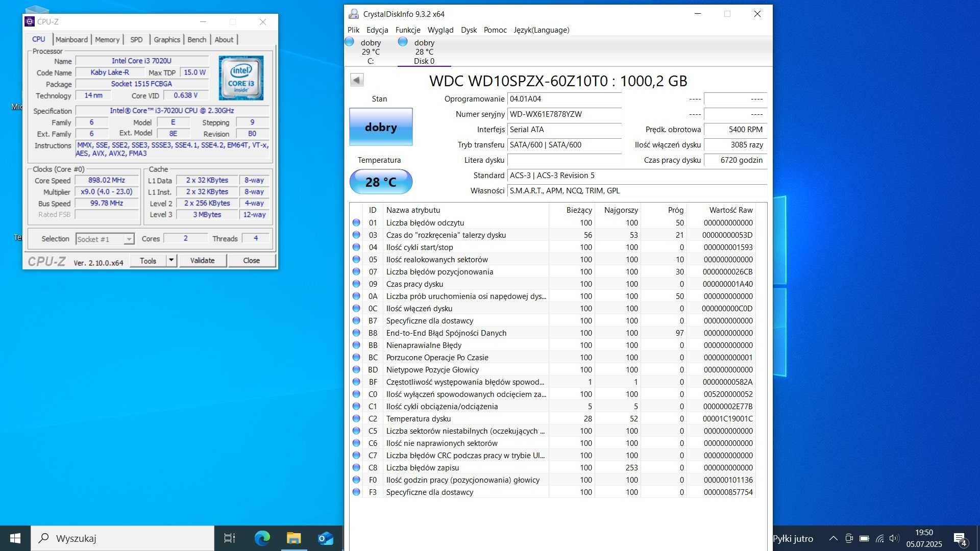
Task: Launch Microsoft Edge from the taskbar
Action: 262,538
